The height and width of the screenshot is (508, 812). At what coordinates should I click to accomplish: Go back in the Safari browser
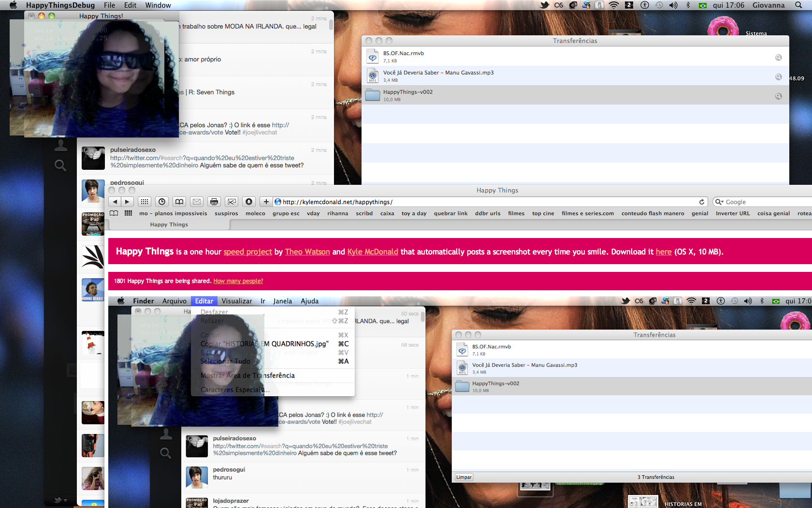[x=115, y=202]
